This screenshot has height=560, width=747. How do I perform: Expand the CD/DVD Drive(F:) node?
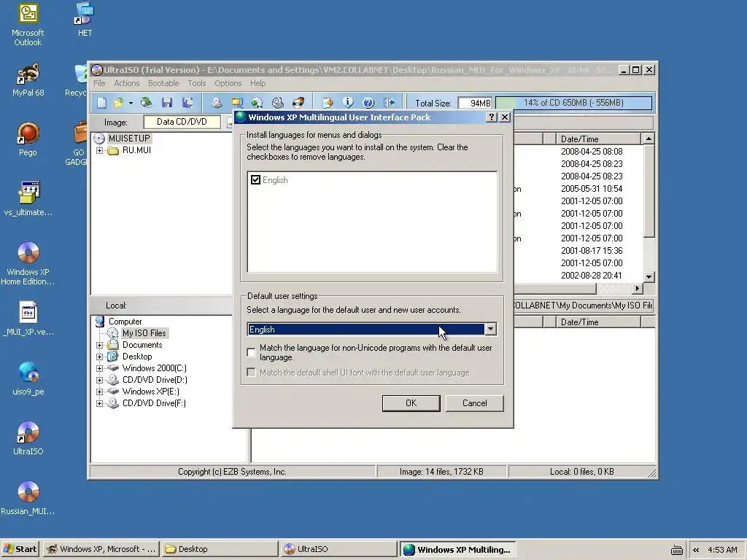99,403
